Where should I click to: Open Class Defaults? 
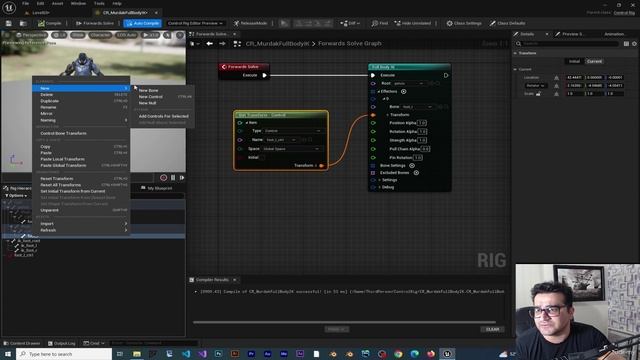coord(507,23)
